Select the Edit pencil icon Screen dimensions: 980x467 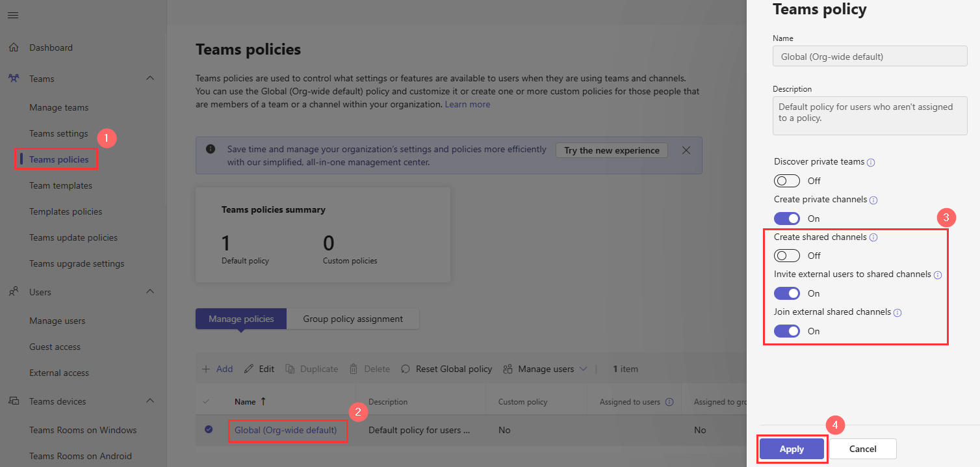tap(248, 368)
